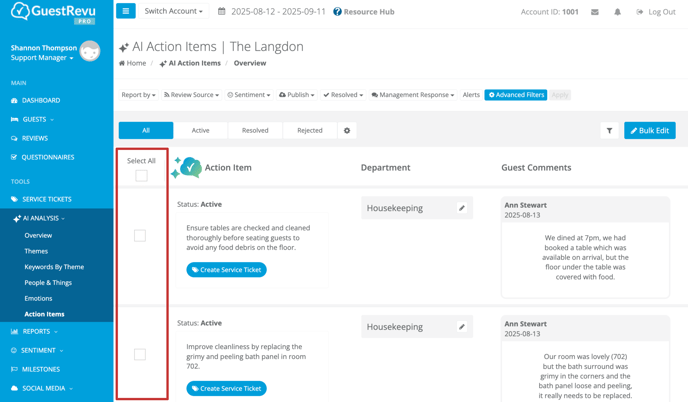Check the Select All checkbox
The width and height of the screenshot is (688, 402).
141,176
